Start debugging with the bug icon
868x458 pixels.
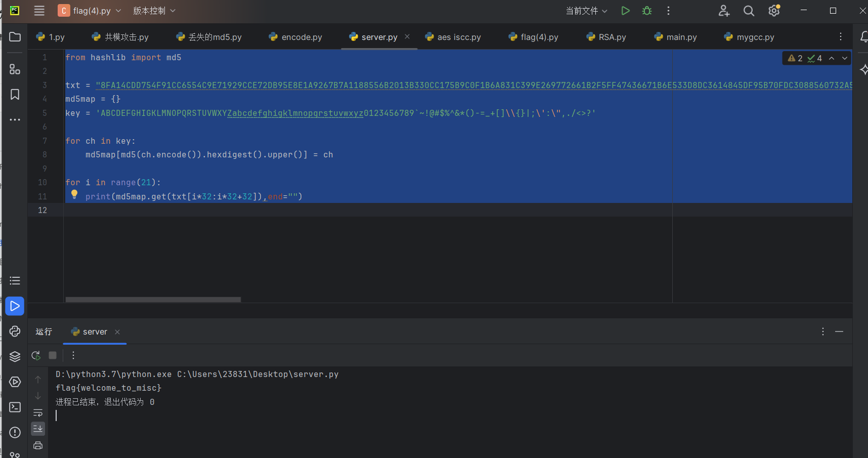click(647, 11)
